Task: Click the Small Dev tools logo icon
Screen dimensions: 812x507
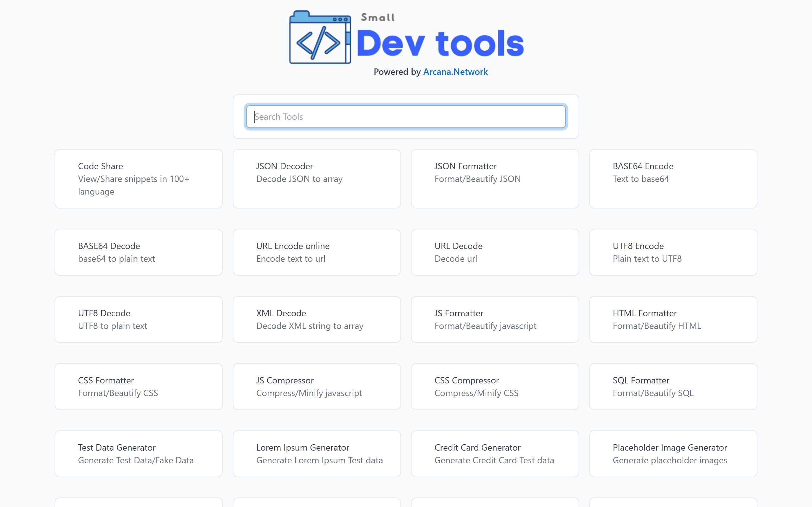Action: point(320,38)
